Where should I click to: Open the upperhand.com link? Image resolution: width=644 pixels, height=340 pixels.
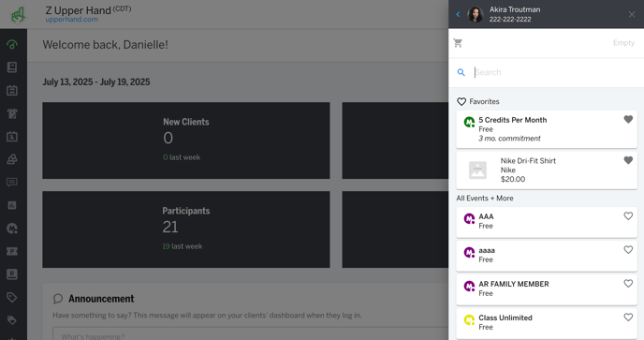coord(72,20)
